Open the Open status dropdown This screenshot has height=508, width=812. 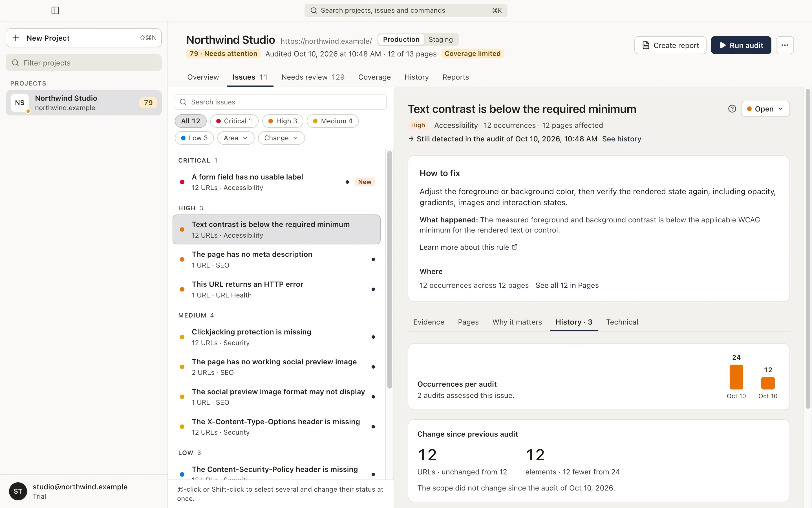point(765,109)
